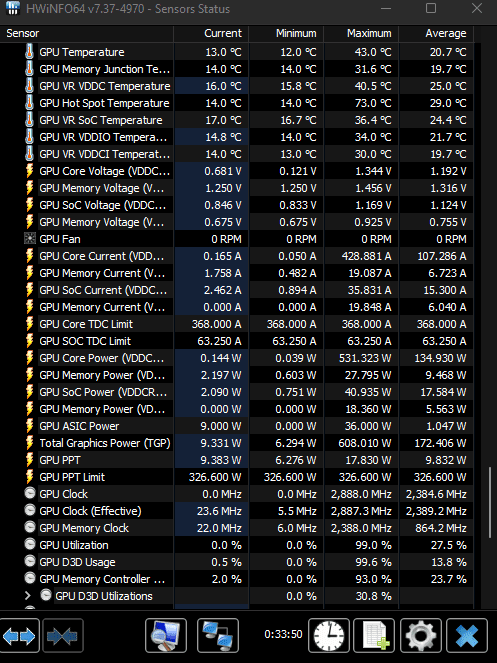Click the GPU Clock row label
This screenshot has width=497, height=663.
(x=63, y=494)
